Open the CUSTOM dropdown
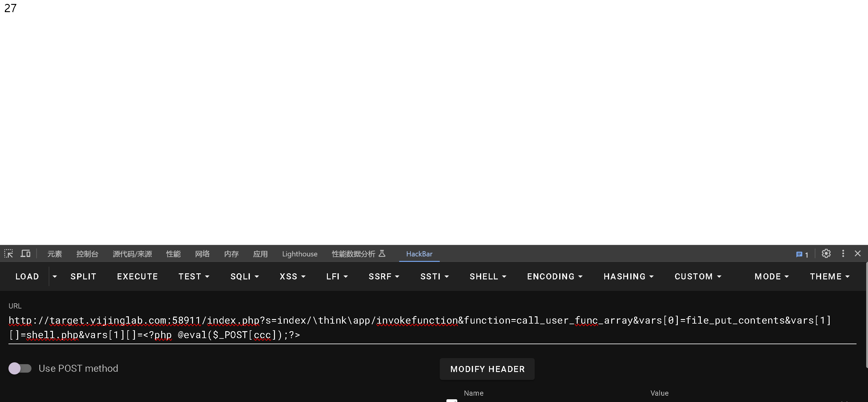This screenshot has width=868, height=402. (x=698, y=277)
